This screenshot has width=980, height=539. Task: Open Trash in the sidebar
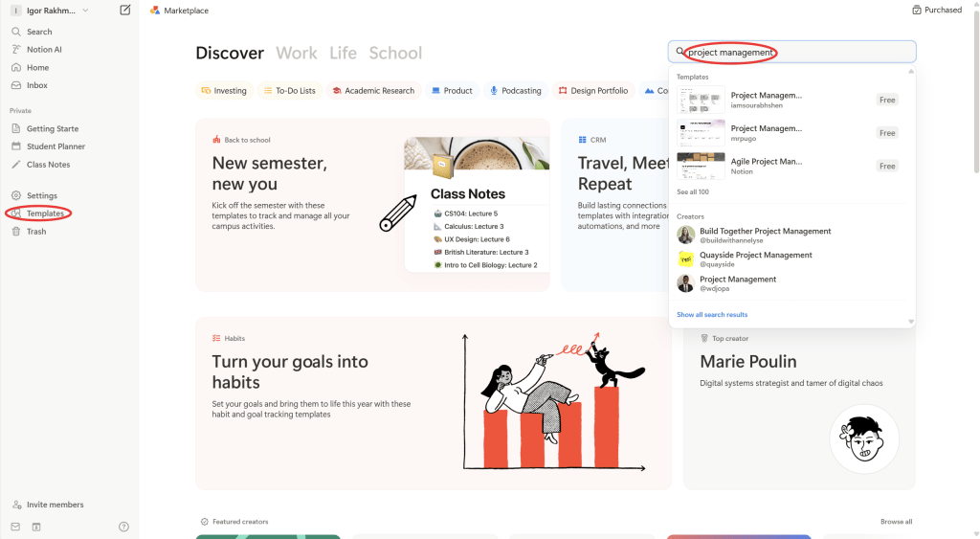36,232
